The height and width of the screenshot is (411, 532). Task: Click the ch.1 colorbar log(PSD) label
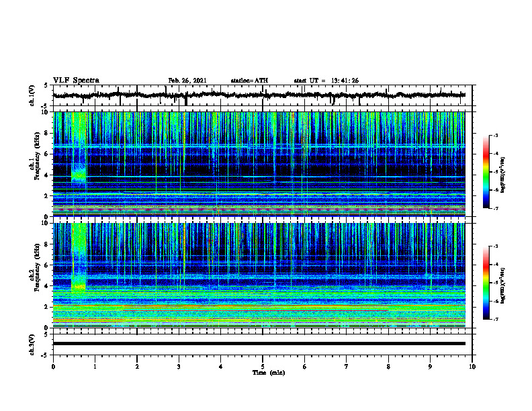pyautogui.click(x=503, y=175)
